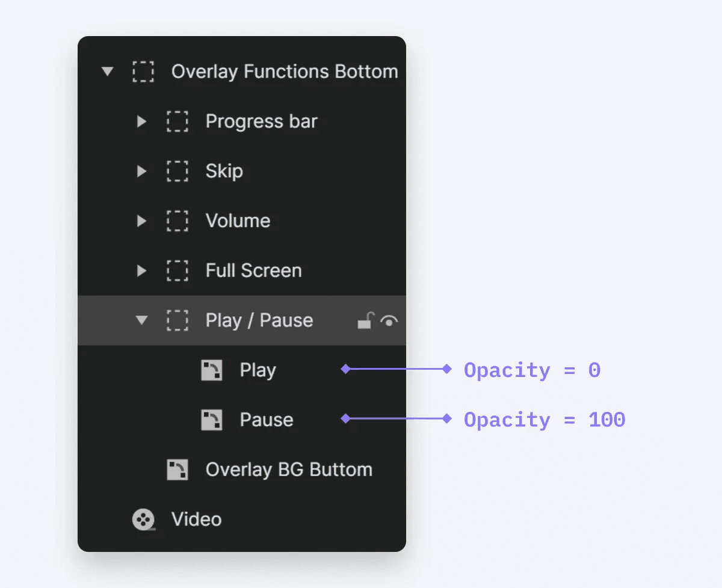Click the Play layer shape icon

coord(212,370)
